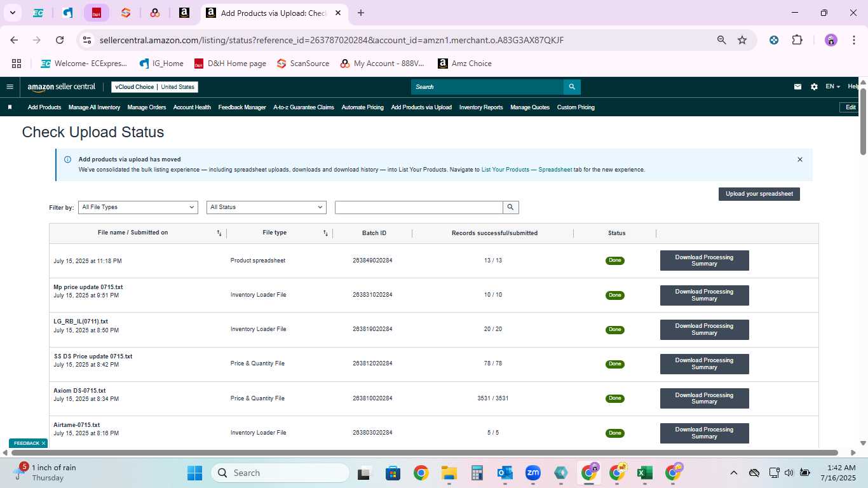Expand the All File Types filter
Image resolution: width=868 pixels, height=488 pixels.
click(138, 207)
